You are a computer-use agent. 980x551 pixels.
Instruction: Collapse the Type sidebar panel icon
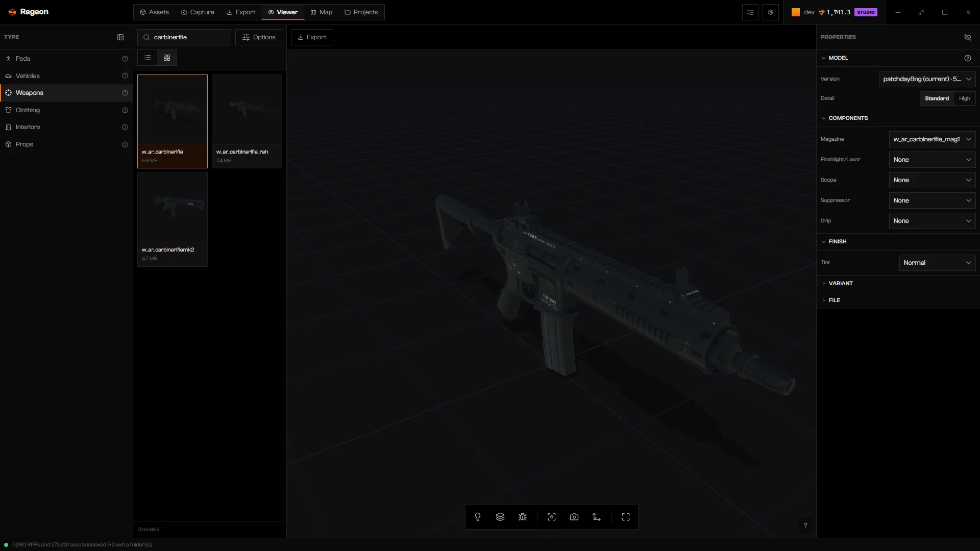click(120, 37)
